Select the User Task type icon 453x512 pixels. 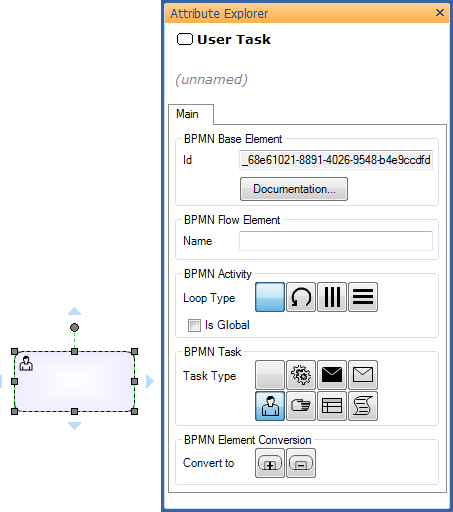[x=270, y=406]
